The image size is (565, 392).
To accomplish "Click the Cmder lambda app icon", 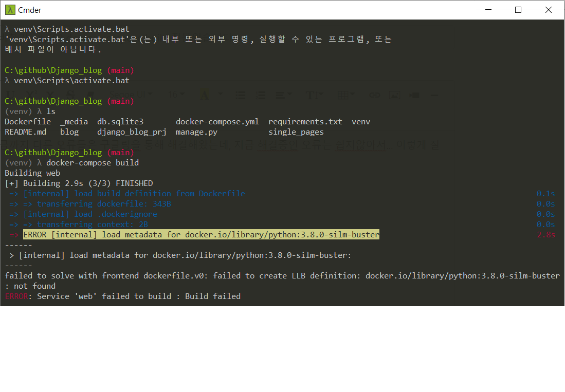I will coord(10,10).
